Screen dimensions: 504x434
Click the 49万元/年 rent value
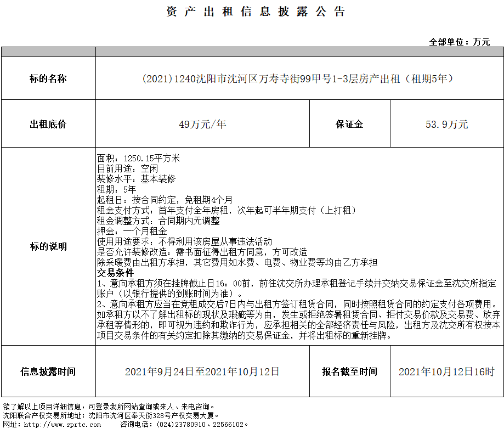(x=202, y=124)
